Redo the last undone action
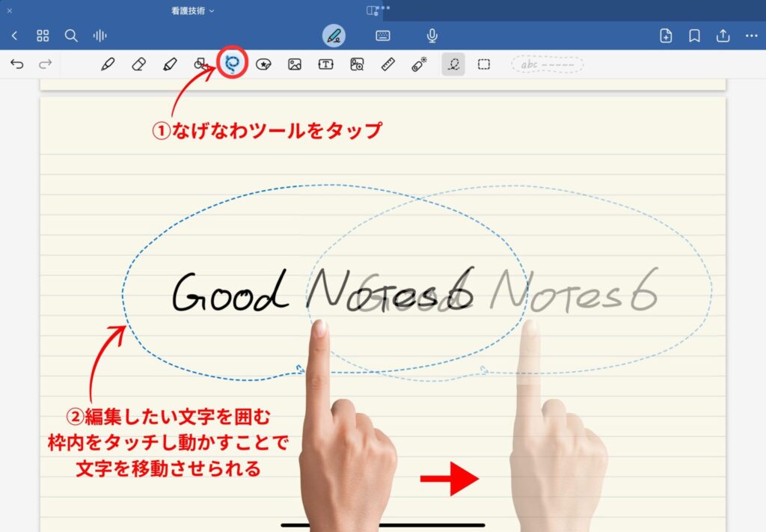 (46, 64)
